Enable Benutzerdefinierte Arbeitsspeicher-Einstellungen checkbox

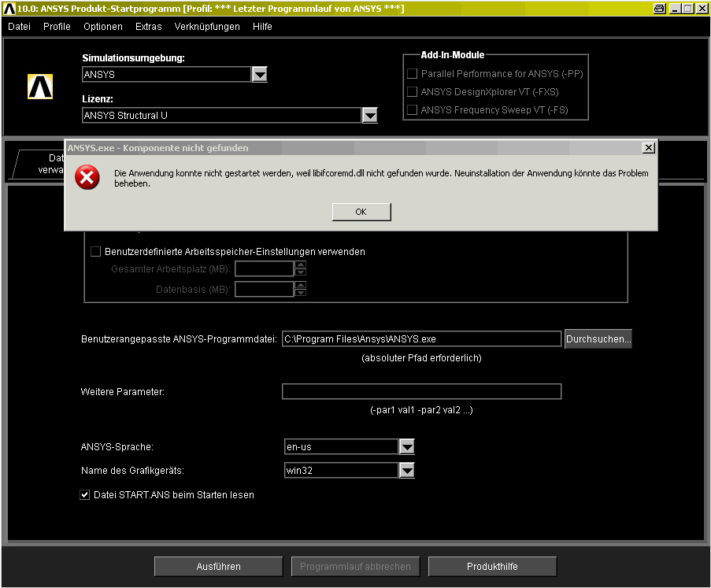pos(95,252)
